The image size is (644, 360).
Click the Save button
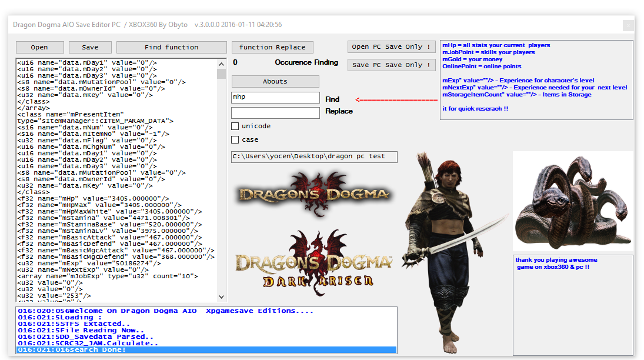[90, 47]
